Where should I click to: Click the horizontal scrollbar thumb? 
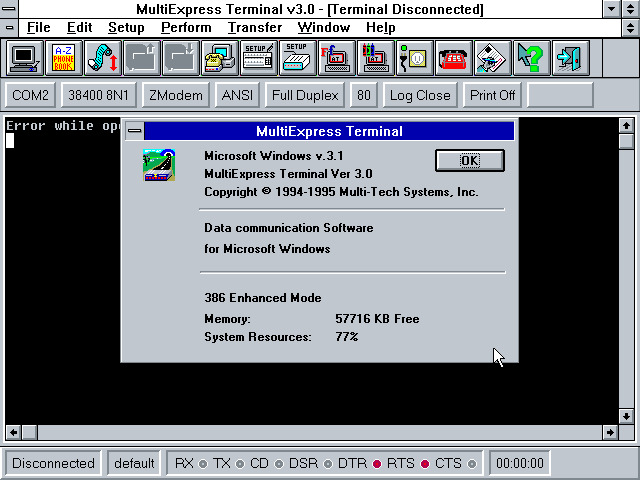coord(29,432)
